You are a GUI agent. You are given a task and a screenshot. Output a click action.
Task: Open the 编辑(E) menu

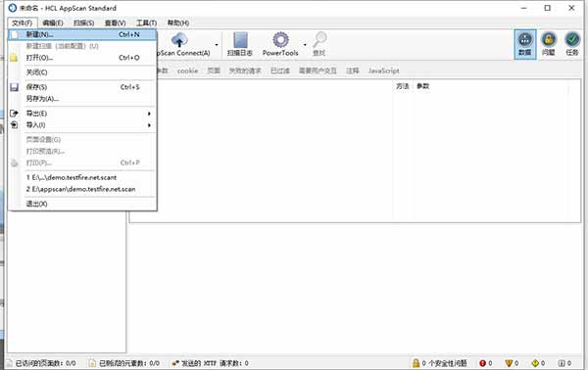pyautogui.click(x=53, y=23)
